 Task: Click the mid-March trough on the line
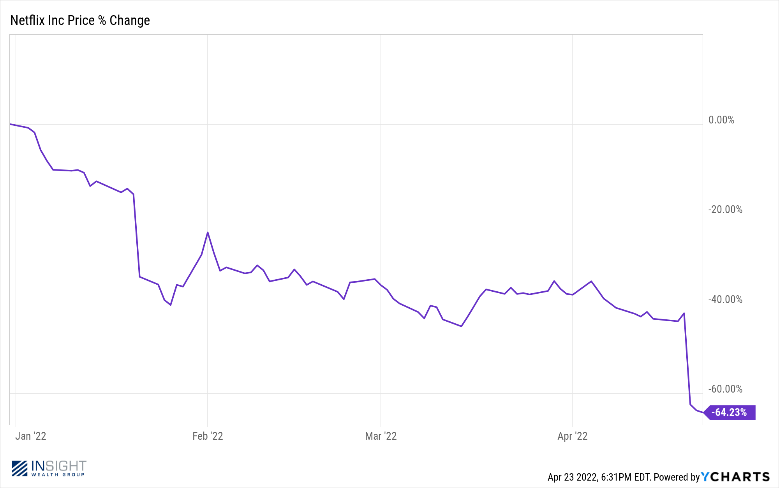(462, 326)
